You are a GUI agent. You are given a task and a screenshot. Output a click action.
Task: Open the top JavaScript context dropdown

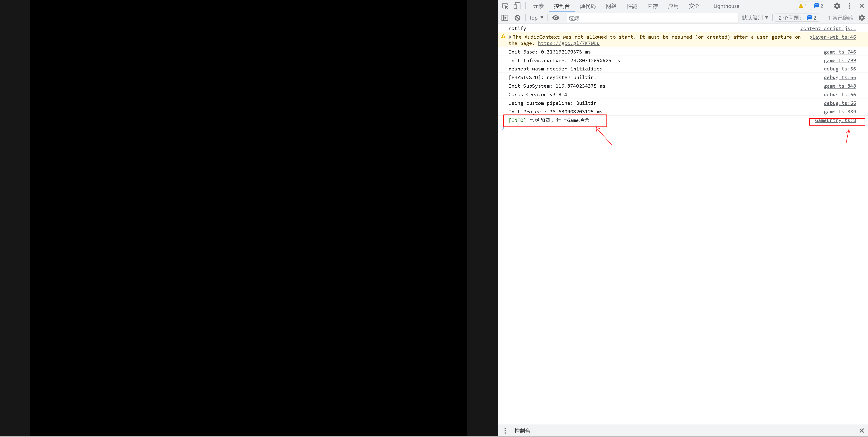tap(536, 18)
